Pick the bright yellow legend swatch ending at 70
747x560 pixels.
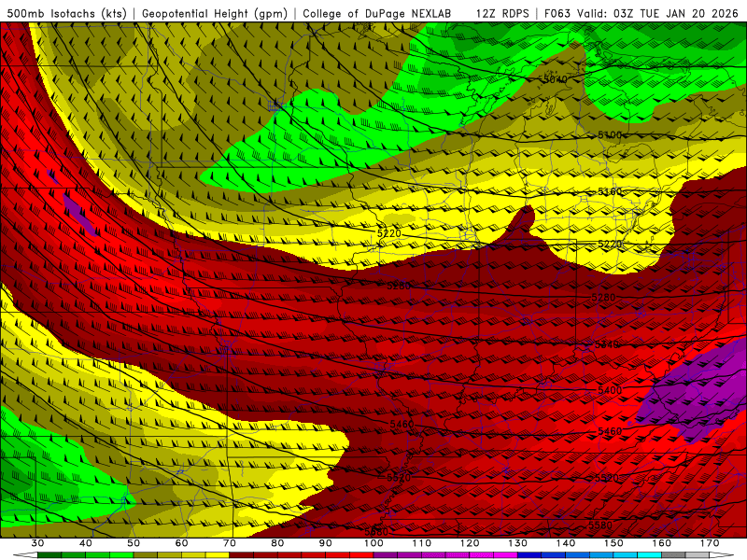pos(218,555)
